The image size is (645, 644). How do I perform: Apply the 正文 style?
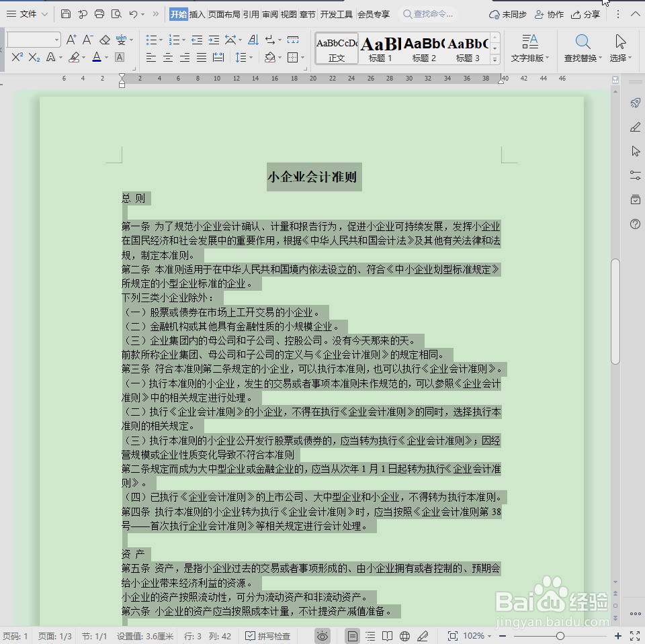(337, 48)
